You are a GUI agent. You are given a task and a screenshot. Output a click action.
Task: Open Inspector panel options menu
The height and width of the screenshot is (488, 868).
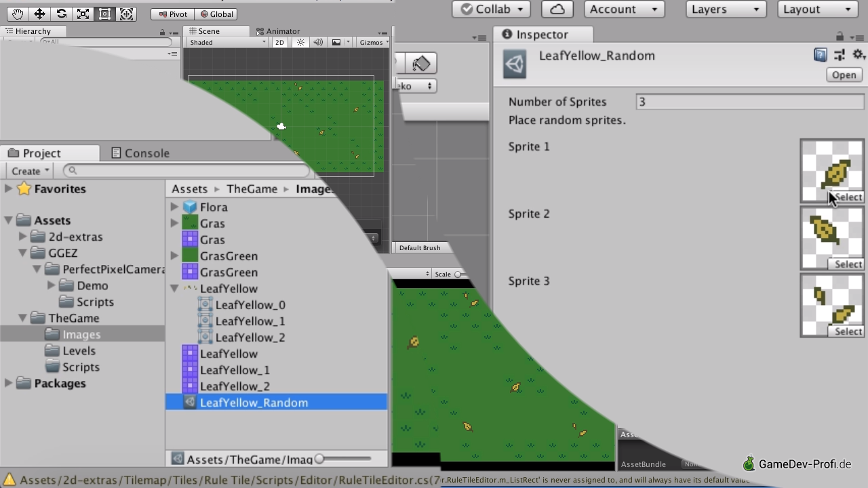[x=858, y=37]
